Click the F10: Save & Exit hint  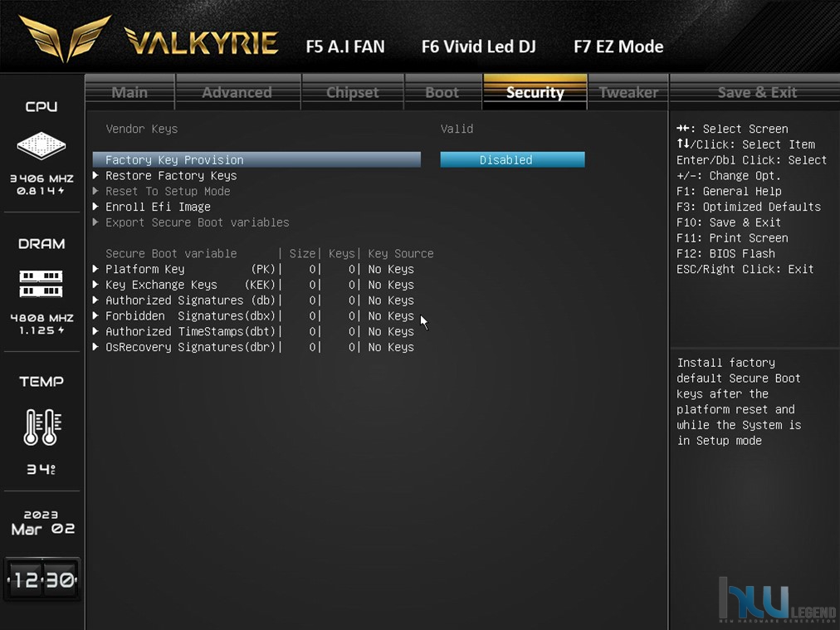[729, 222]
